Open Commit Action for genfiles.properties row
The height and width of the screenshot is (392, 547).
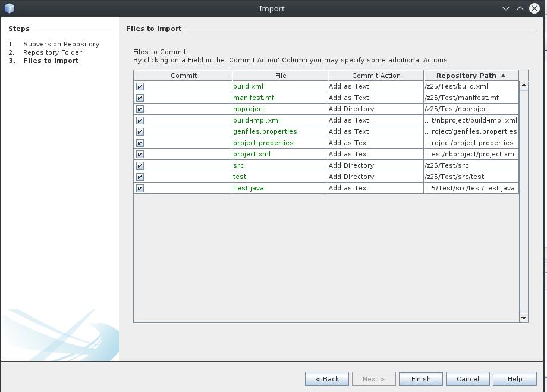375,131
